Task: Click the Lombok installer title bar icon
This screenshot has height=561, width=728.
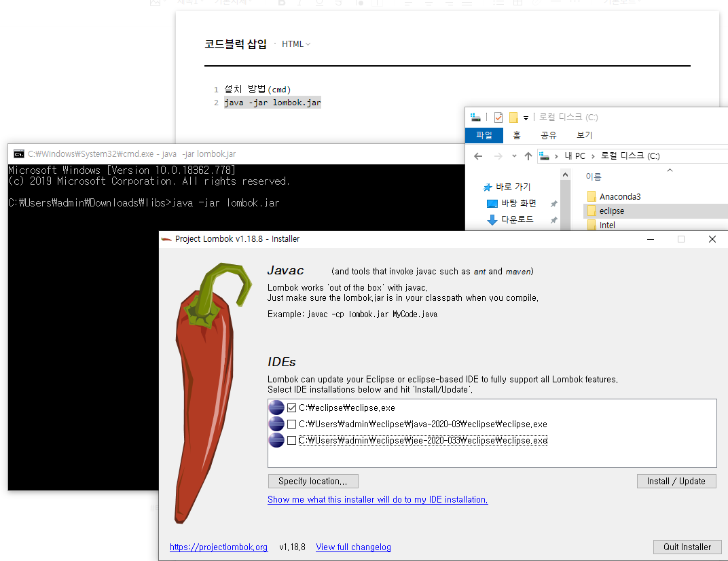Action: coord(166,239)
